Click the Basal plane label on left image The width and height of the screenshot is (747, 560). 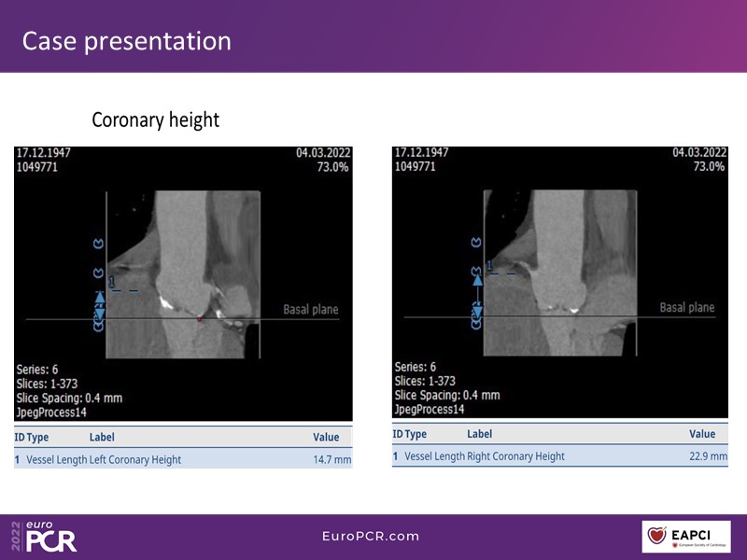pos(311,310)
